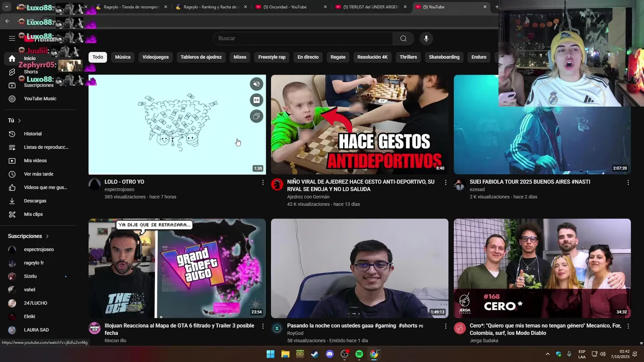Image resolution: width=644 pixels, height=362 pixels.
Task: Click video title NIÑO VIRAL DE AJEDREZ
Action: point(361,186)
